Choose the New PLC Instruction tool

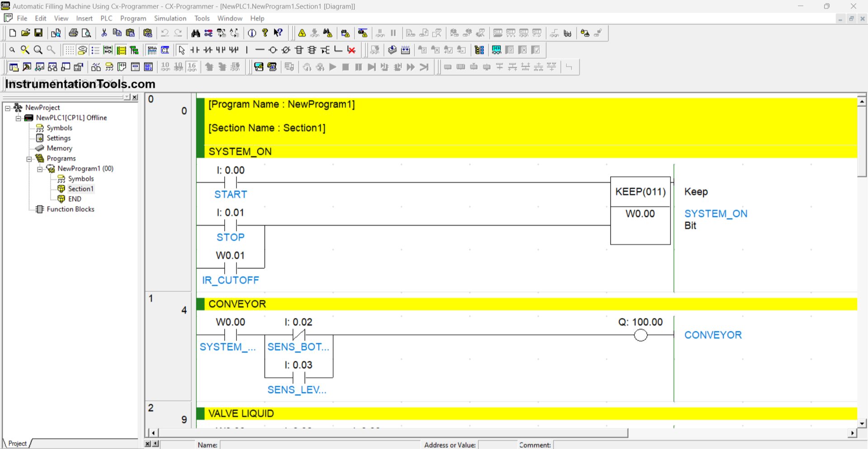click(299, 50)
